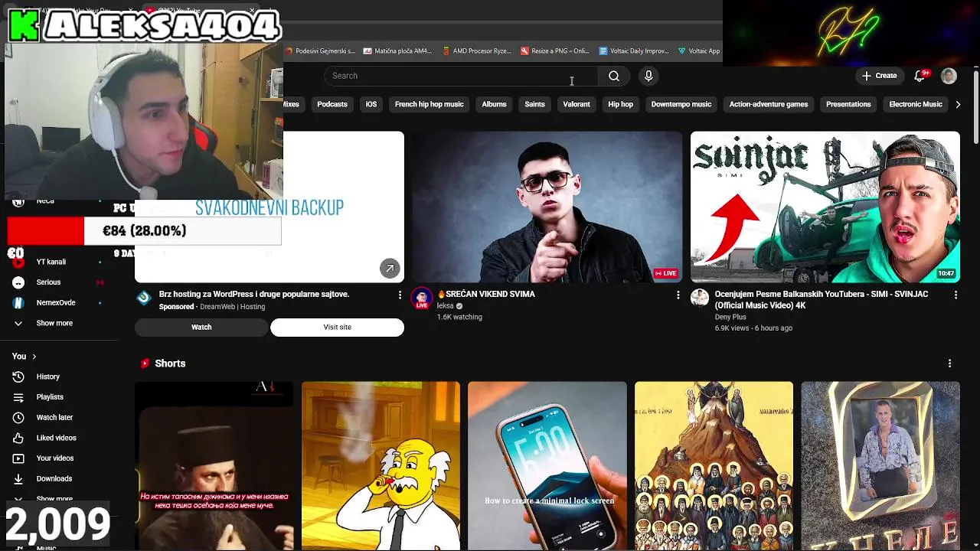Click the Watch button on ad
Viewport: 980px width, 551px height.
[x=201, y=327]
